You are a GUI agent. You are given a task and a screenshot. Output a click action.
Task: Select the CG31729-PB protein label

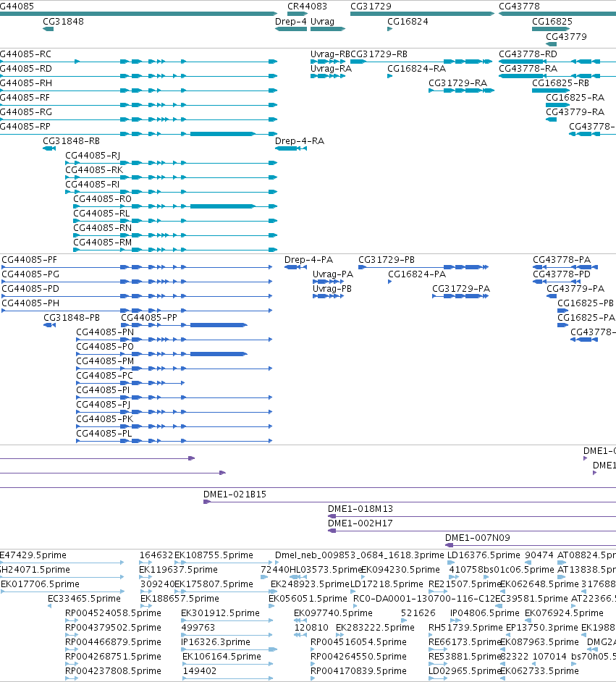tap(387, 260)
